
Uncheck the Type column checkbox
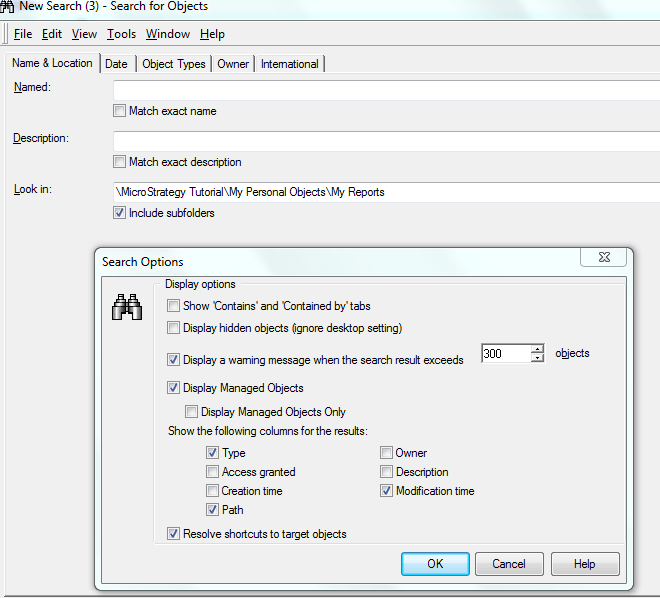coord(212,453)
